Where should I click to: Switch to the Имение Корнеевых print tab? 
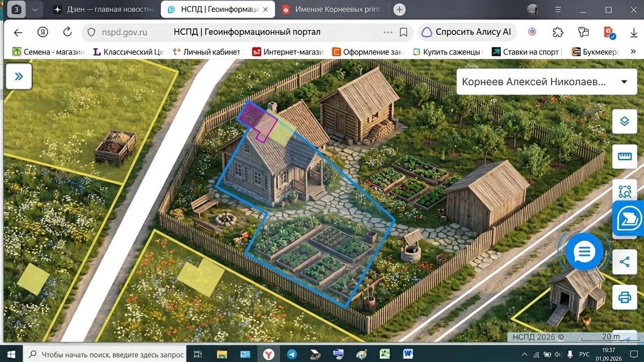coord(333,10)
